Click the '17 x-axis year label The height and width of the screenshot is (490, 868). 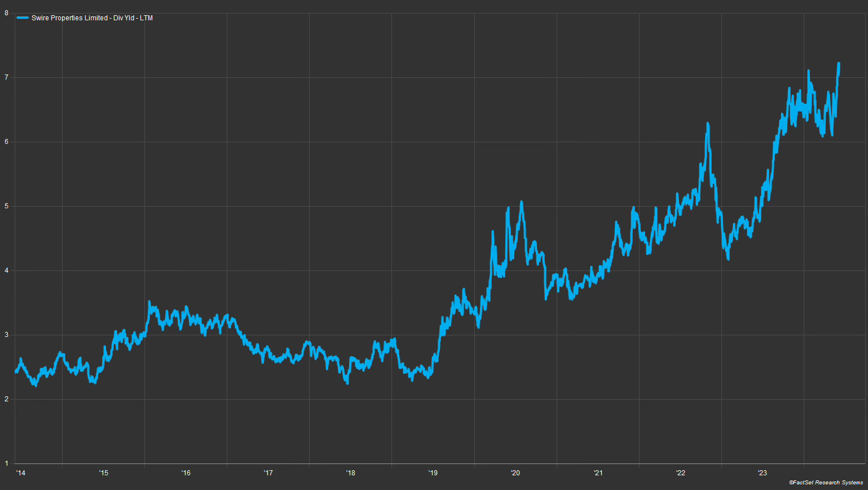pyautogui.click(x=268, y=473)
